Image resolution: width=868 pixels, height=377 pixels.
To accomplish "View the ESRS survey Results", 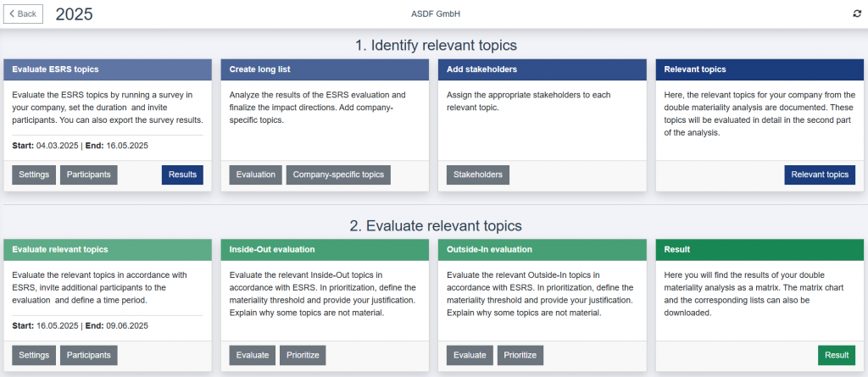I will (182, 175).
